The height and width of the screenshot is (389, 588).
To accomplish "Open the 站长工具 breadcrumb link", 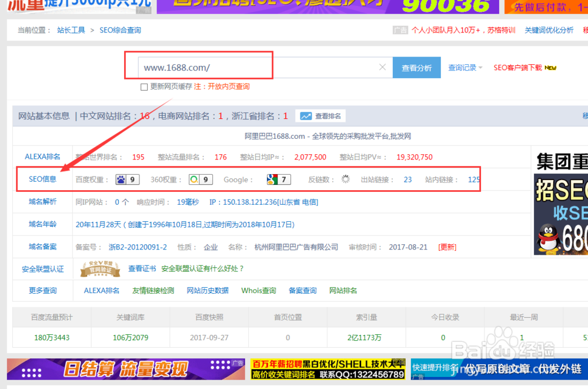I will point(71,30).
